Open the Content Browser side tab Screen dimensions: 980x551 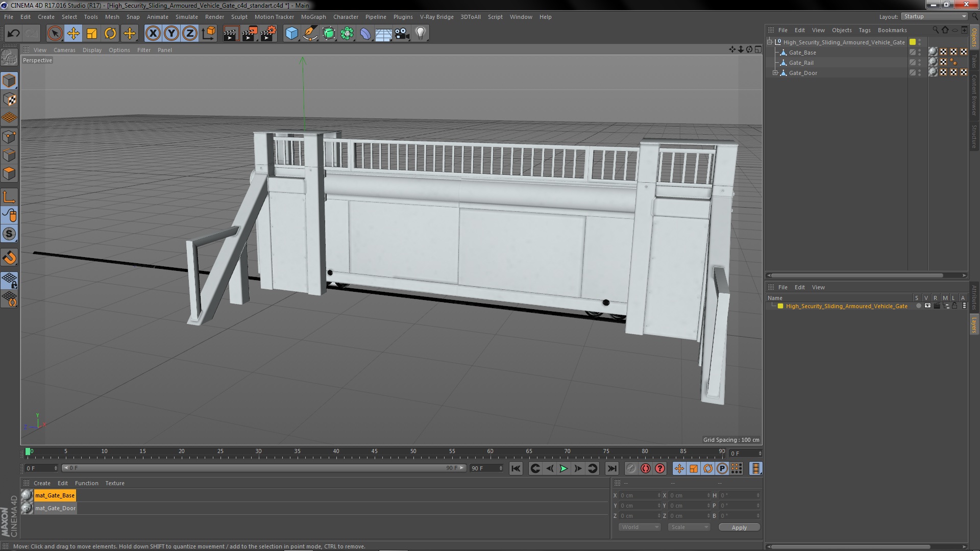pos(974,95)
